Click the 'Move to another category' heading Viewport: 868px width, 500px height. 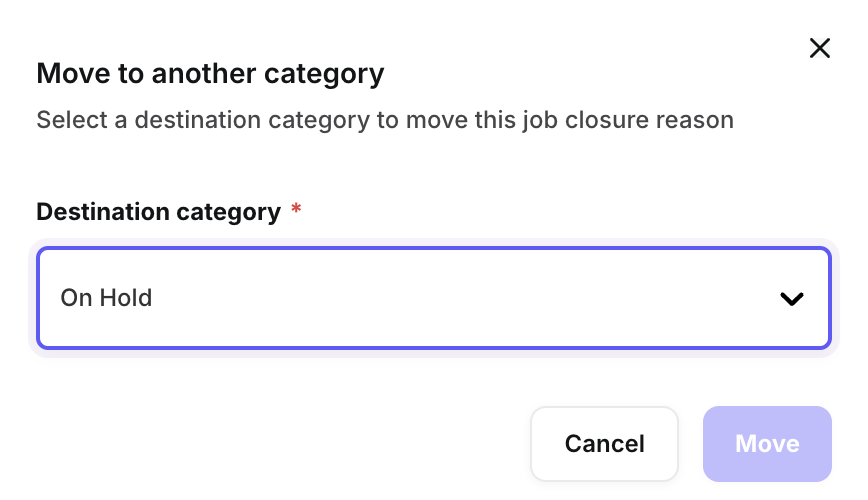click(x=210, y=73)
